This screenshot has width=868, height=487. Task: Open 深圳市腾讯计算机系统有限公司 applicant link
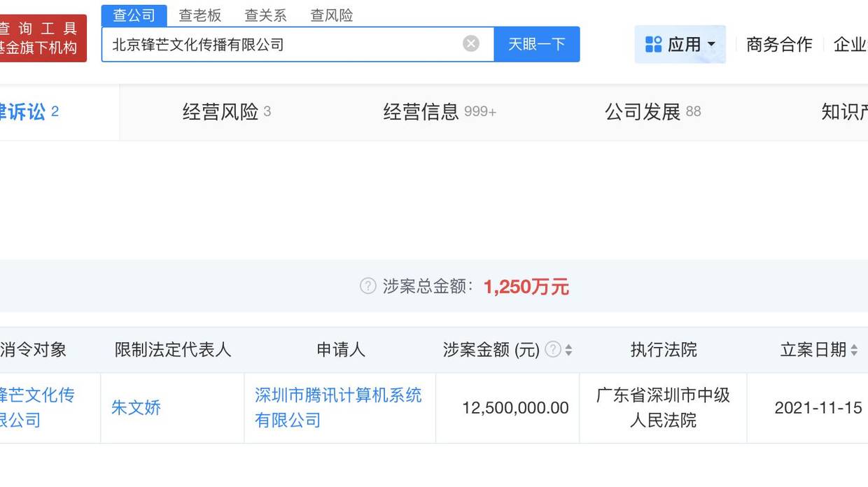click(x=339, y=407)
